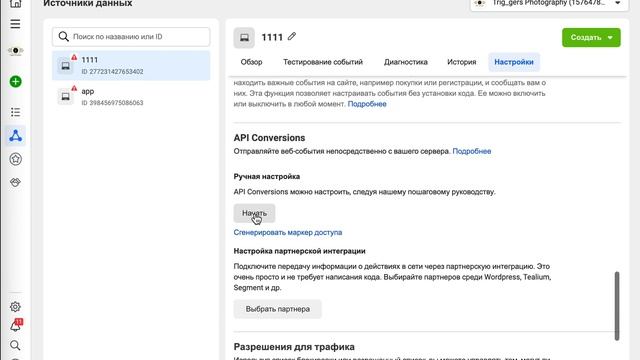Viewport: 640px width, 360px height.
Task: Open notifications bell with red badge
Action: point(16,325)
